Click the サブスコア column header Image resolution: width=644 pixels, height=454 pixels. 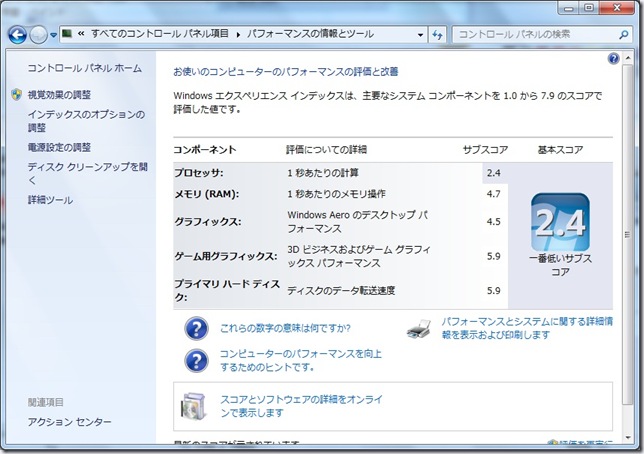pyautogui.click(x=485, y=150)
